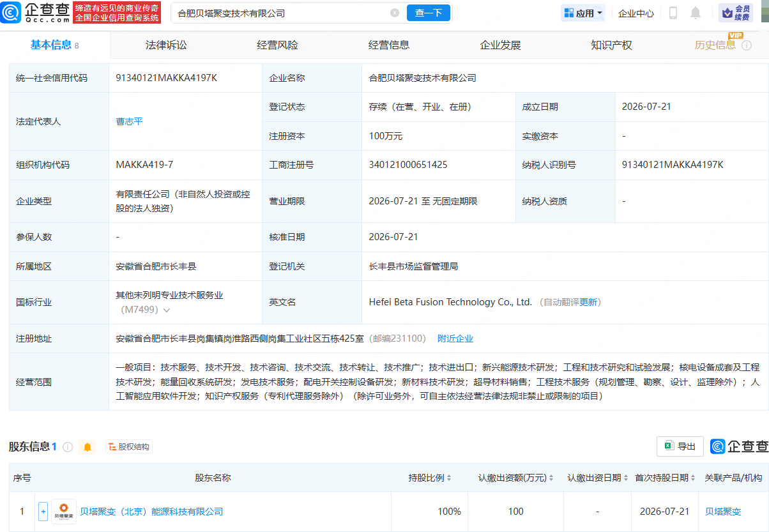
Task: Open the 股权结构 button
Action: (x=129, y=447)
